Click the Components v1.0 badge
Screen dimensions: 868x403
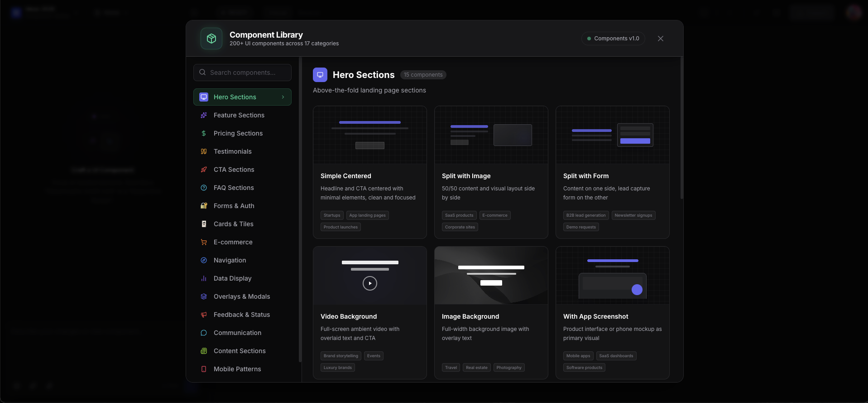tap(613, 39)
